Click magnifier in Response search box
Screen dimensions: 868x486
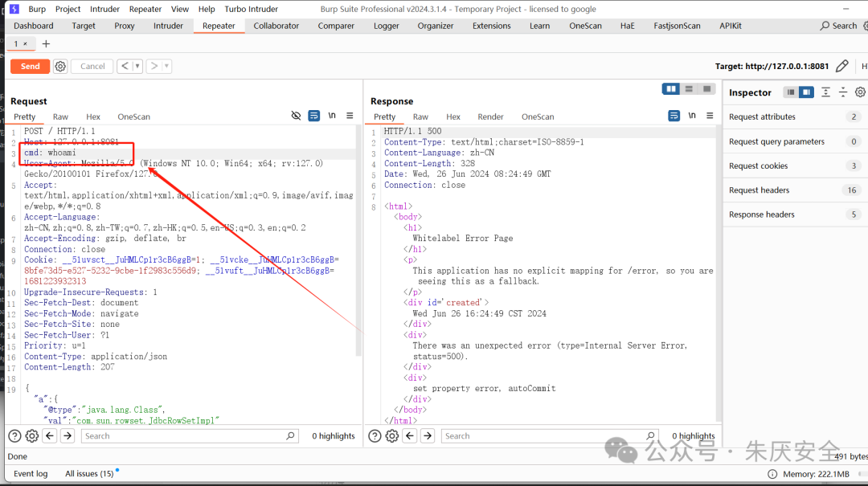[x=650, y=436]
